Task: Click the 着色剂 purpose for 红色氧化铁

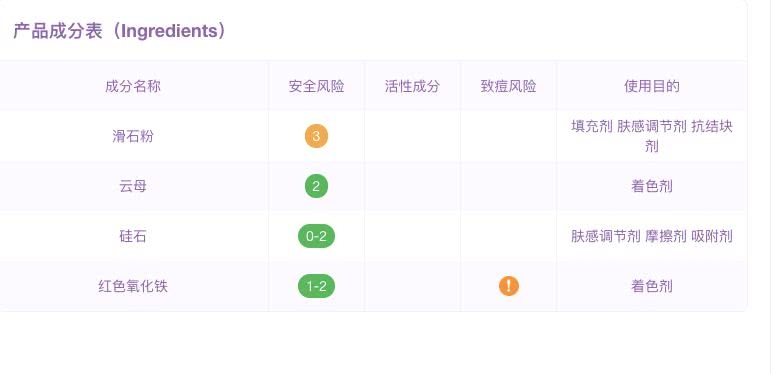Action: click(x=652, y=286)
